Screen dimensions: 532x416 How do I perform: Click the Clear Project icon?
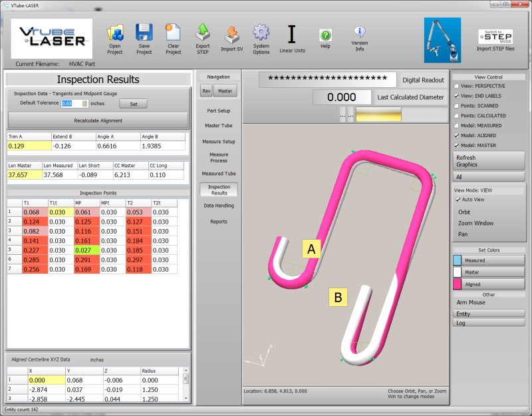pyautogui.click(x=173, y=33)
